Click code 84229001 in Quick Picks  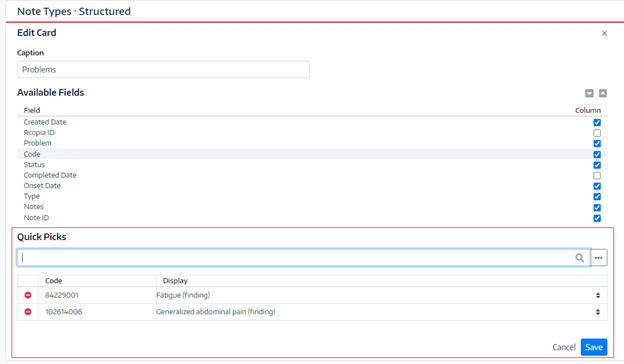(62, 295)
